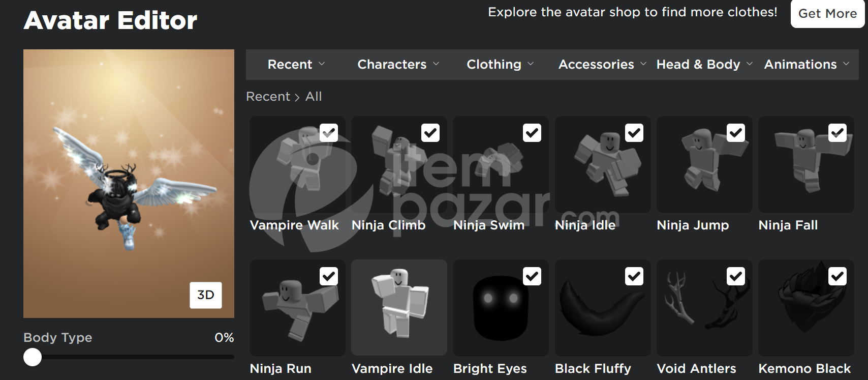This screenshot has width=868, height=380.
Task: Expand the Accessories dropdown menu
Action: [x=602, y=64]
